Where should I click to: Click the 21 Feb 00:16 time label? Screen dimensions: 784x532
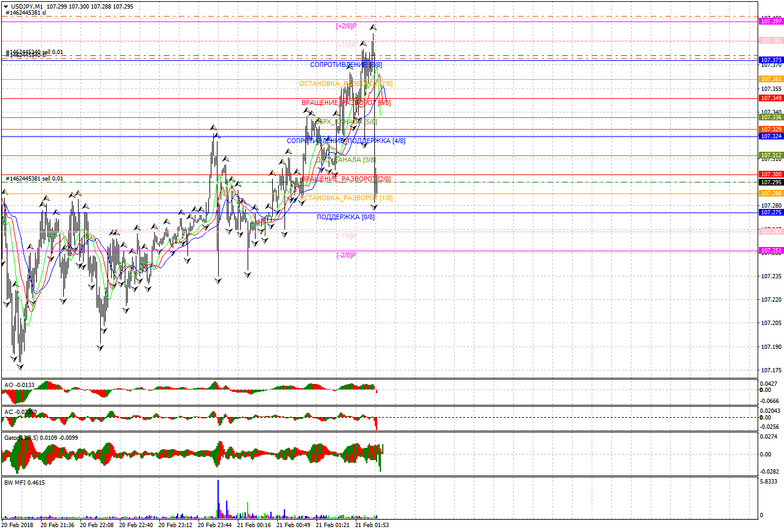pos(254,525)
